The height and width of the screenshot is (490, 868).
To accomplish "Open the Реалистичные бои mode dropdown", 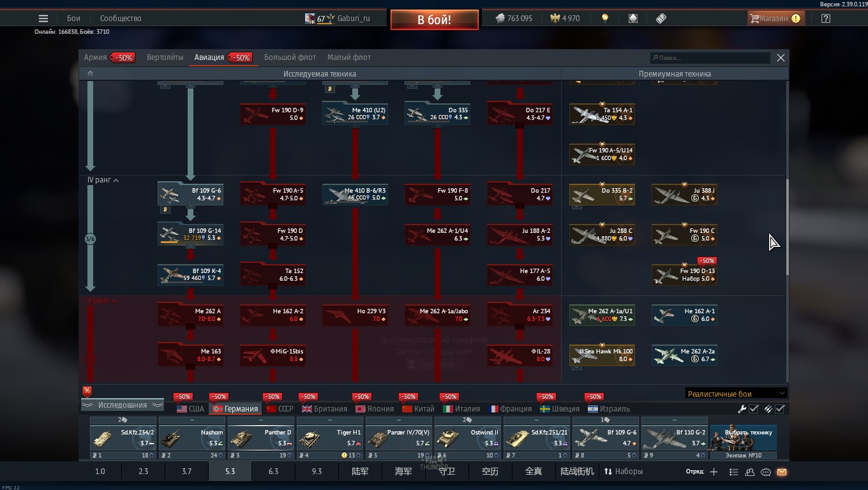I will tap(737, 394).
